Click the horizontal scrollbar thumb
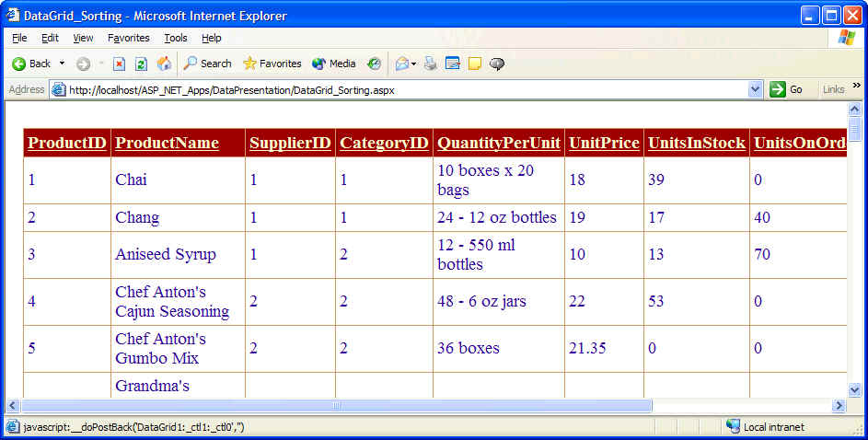Viewport: 868px width, 440px height. click(336, 406)
